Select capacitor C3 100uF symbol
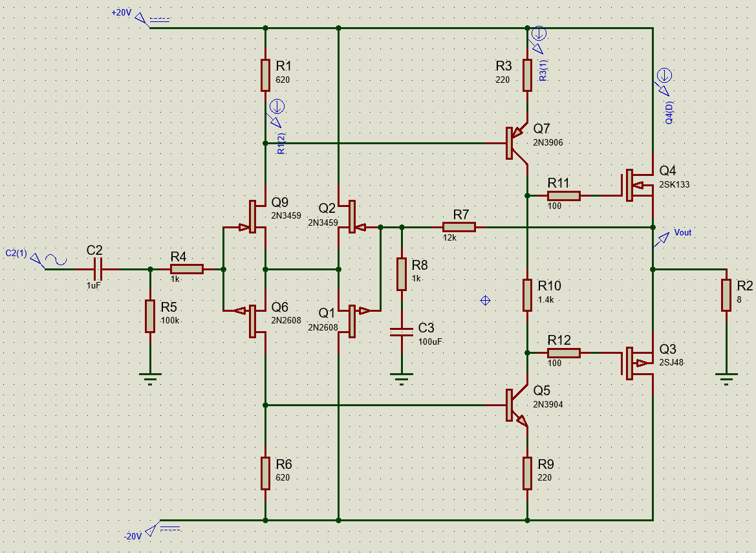This screenshot has width=756, height=553. [401, 332]
